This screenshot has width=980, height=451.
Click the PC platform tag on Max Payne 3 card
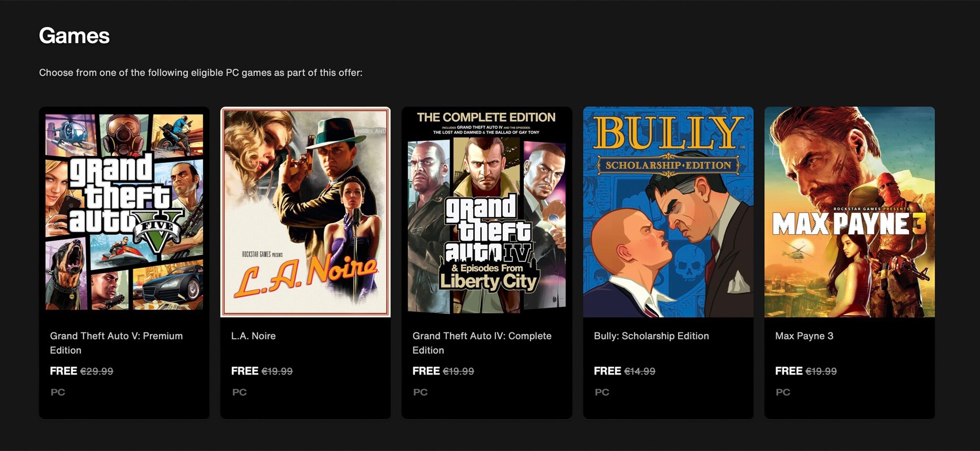coord(783,392)
